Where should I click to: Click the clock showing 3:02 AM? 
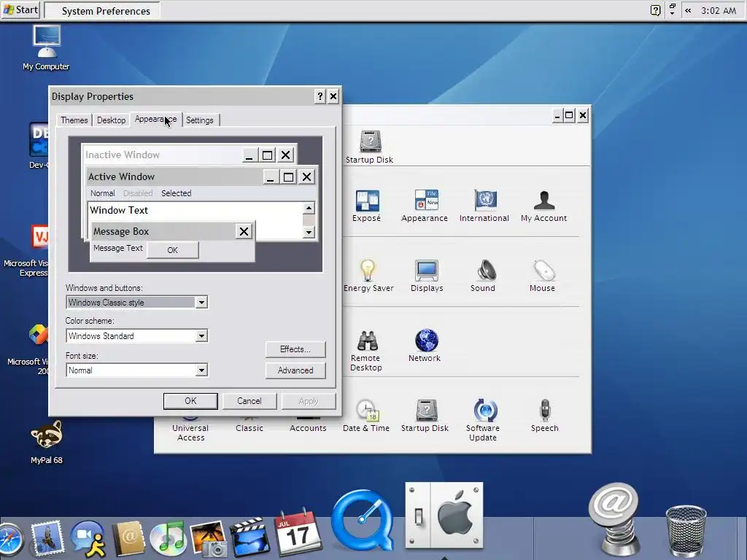719,10
